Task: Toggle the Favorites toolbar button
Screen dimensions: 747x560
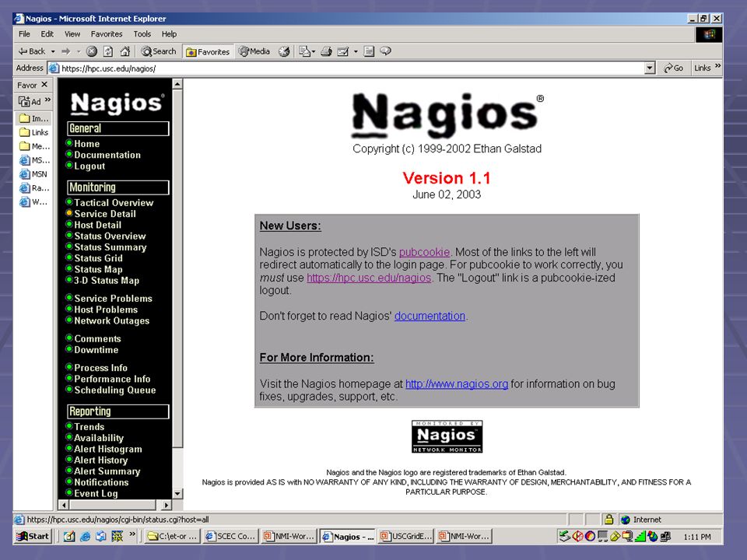Action: coord(208,52)
